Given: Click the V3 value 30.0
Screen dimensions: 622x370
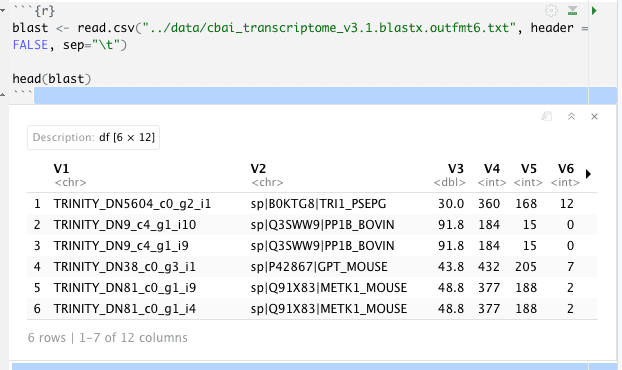Looking at the screenshot, I should [x=451, y=204].
